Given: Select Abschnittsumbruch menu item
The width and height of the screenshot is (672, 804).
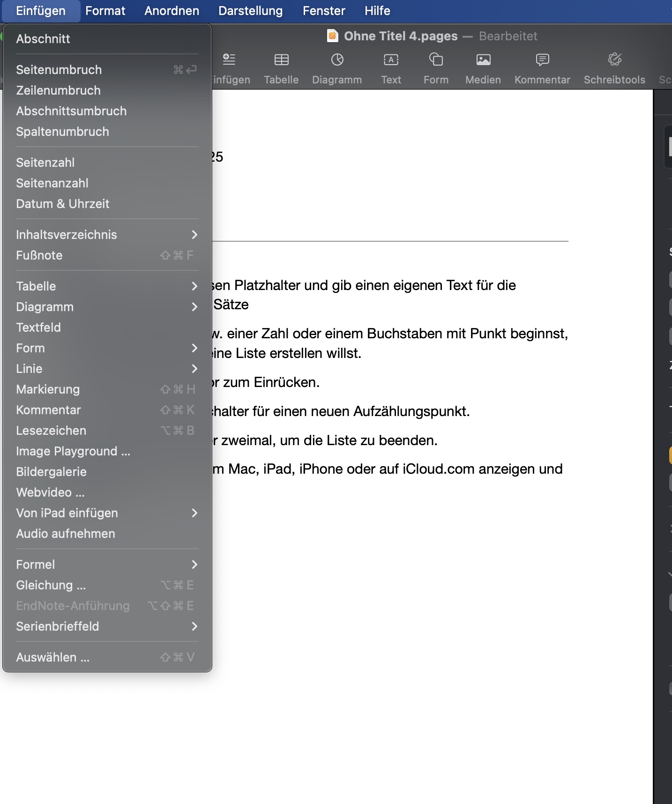Looking at the screenshot, I should pos(107,111).
